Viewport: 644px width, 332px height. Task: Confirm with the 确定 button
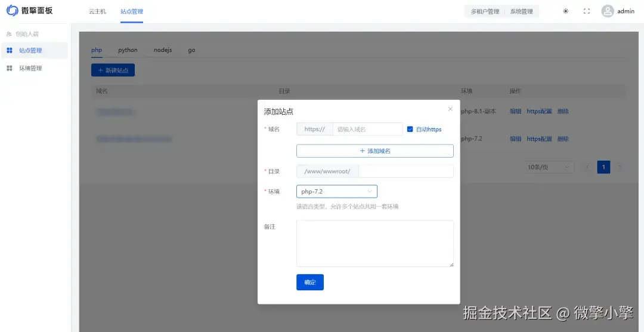pyautogui.click(x=310, y=282)
